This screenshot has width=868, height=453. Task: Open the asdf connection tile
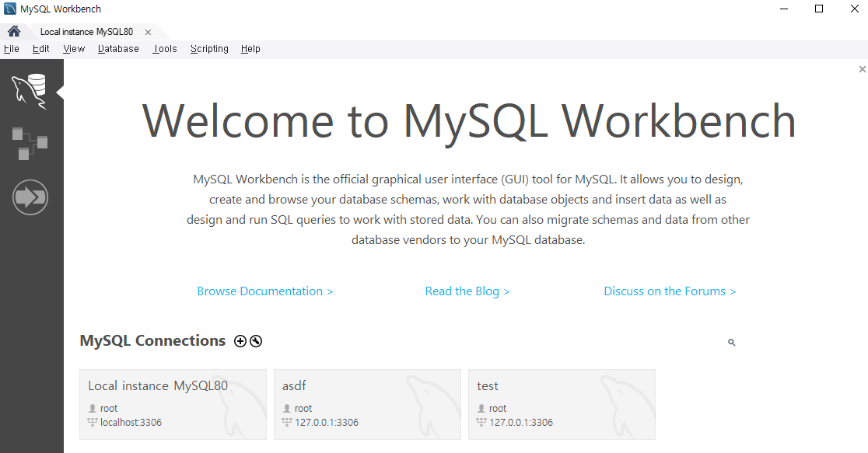click(368, 404)
